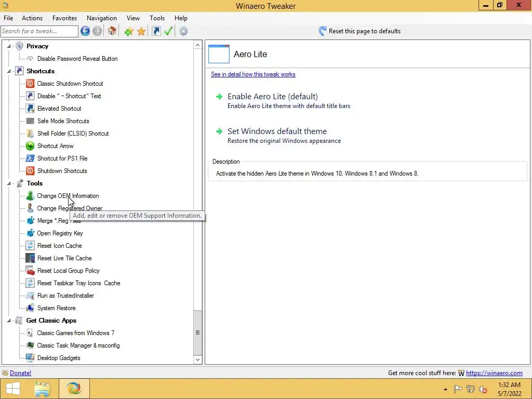Collapse the Get Classic Apps category
Screen dimensions: 532x399
point(9,321)
